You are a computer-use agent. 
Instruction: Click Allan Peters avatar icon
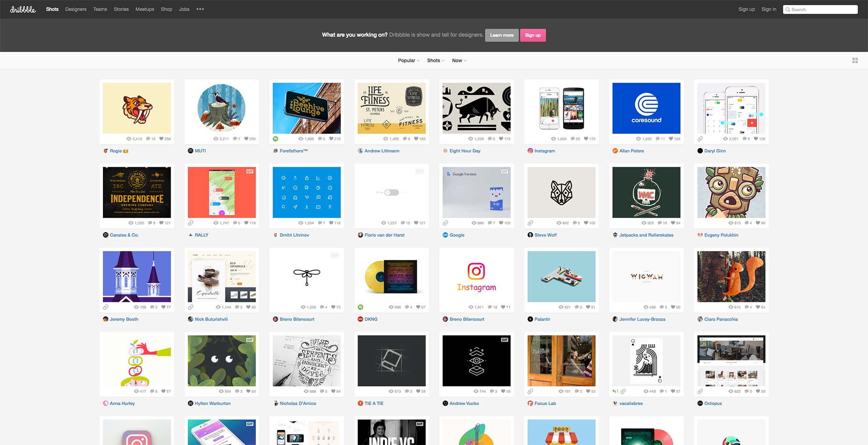click(615, 151)
